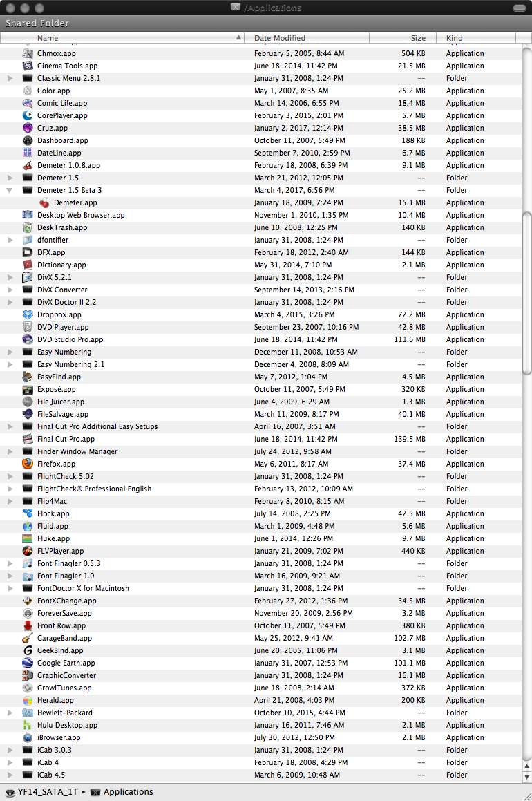This screenshot has width=532, height=801.
Task: Select the Exposé.app row
Action: click(x=261, y=389)
